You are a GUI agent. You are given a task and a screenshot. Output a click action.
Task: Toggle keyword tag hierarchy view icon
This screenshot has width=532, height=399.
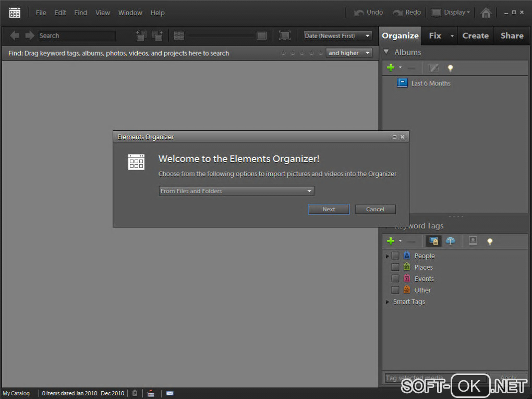click(x=433, y=241)
